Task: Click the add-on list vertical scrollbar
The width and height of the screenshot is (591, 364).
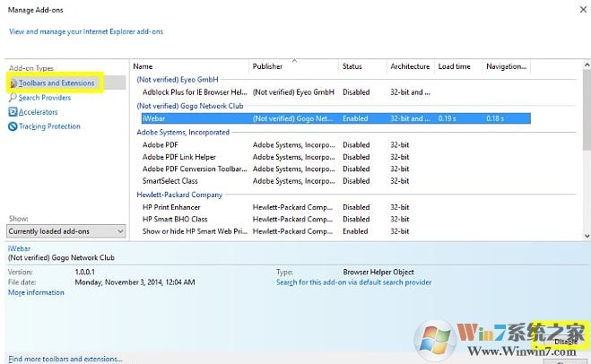Action: [x=586, y=143]
